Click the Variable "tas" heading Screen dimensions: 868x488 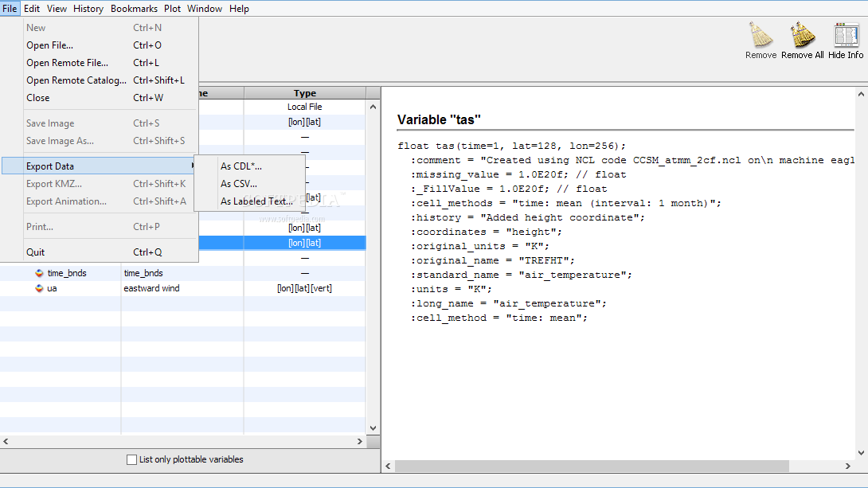[x=439, y=119]
